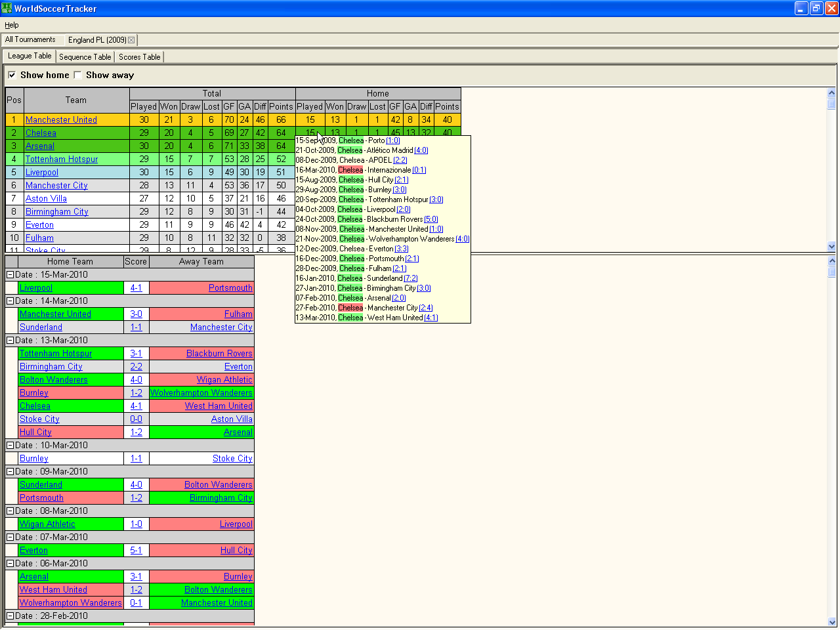Click Bolton Wanderers home team link
Viewport: 840px width, 630px height.
(53, 380)
